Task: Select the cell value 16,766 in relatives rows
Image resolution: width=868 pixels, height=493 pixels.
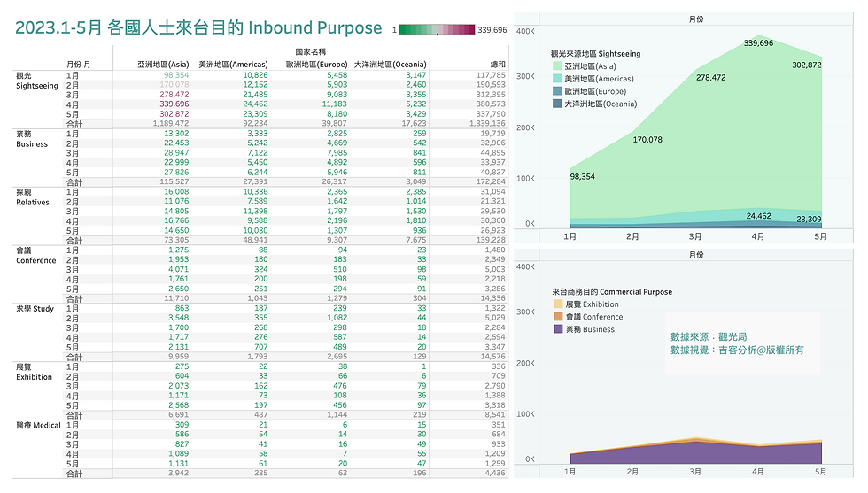Action: 176,220
